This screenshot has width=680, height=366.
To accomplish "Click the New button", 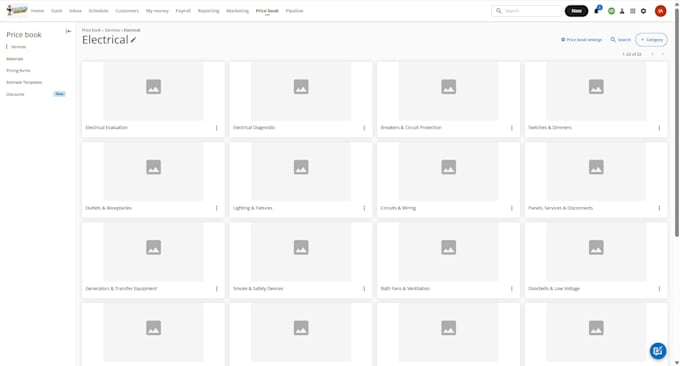I will 576,11.
